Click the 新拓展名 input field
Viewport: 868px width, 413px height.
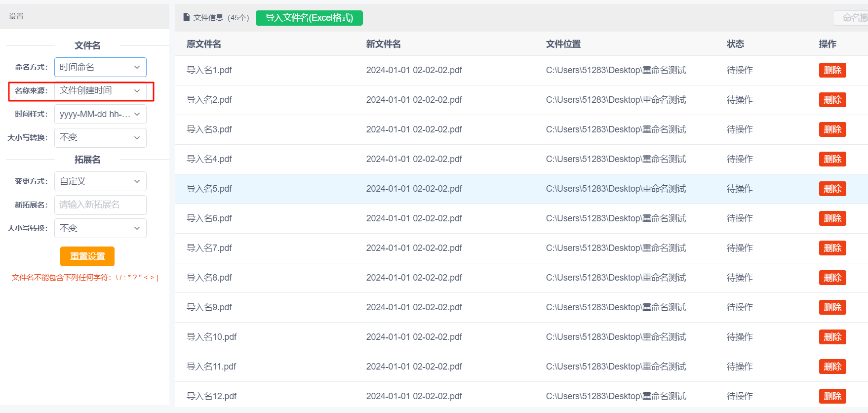coord(100,205)
